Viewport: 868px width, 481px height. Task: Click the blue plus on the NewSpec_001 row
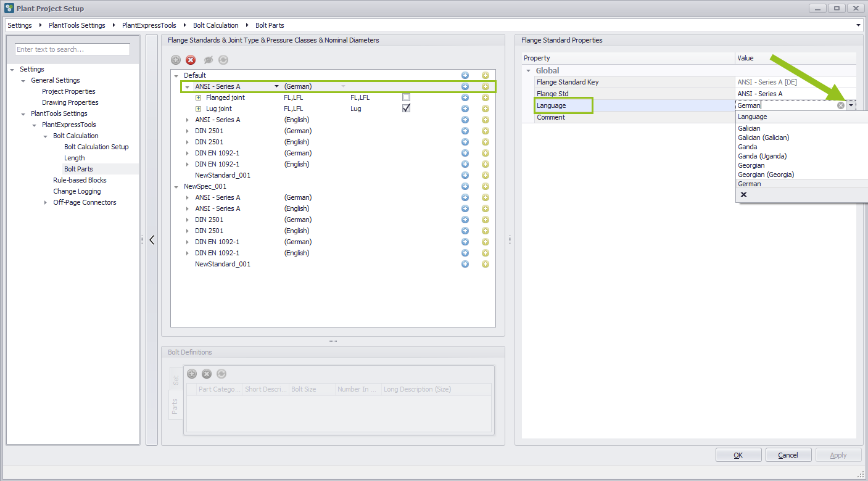coord(465,186)
